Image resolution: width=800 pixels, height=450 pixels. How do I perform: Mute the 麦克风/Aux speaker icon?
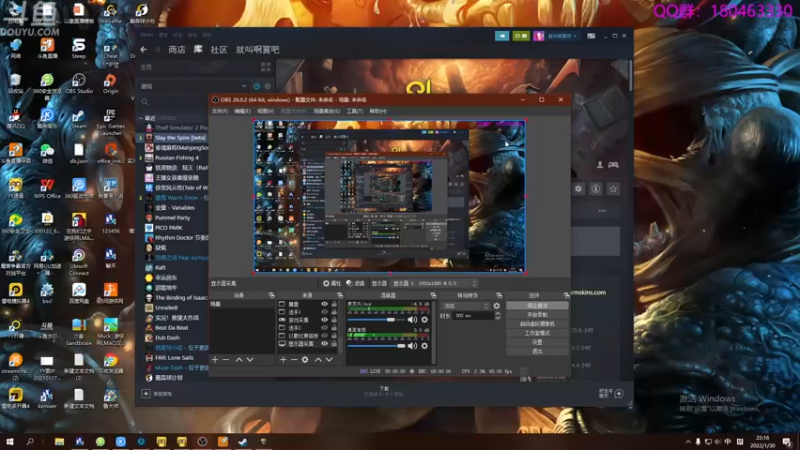pyautogui.click(x=412, y=320)
